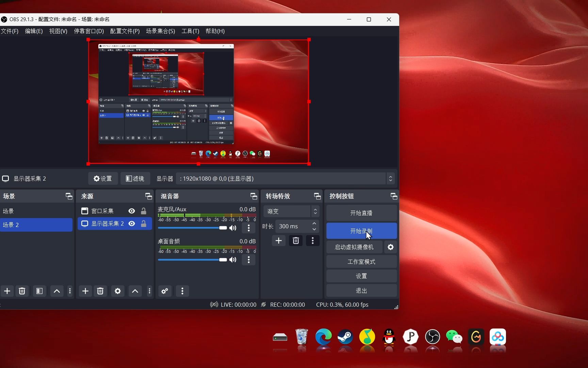This screenshot has width=588, height=368.
Task: Add a new source with plus icon
Action: click(85, 291)
